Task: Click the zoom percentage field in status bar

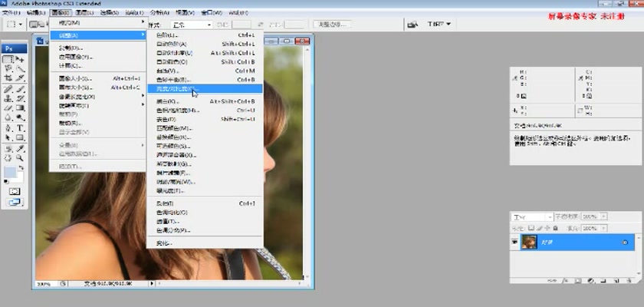Action: tap(44, 284)
